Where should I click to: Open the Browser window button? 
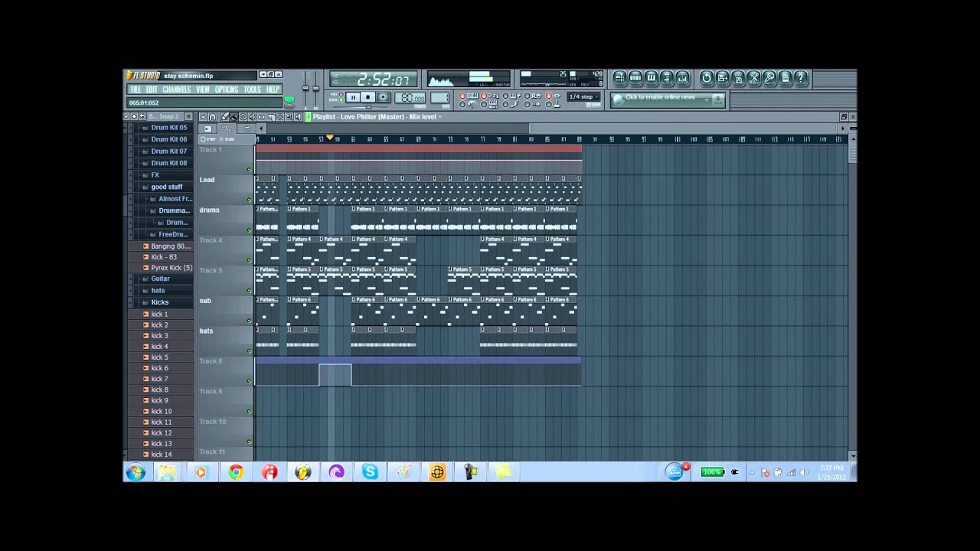click(x=667, y=78)
